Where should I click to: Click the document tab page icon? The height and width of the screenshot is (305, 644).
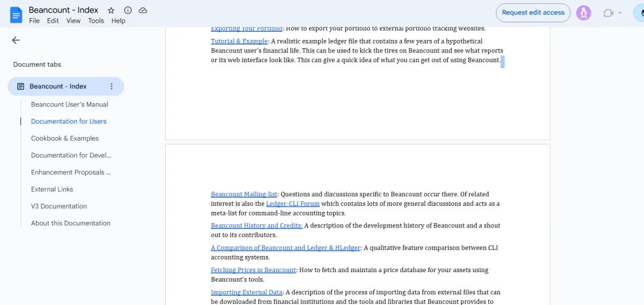[20, 87]
